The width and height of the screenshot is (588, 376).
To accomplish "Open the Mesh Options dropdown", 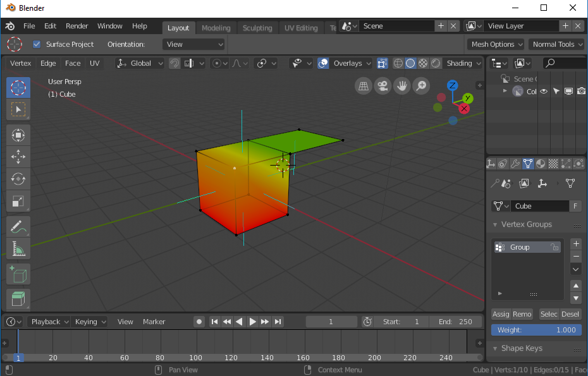I will pos(496,44).
